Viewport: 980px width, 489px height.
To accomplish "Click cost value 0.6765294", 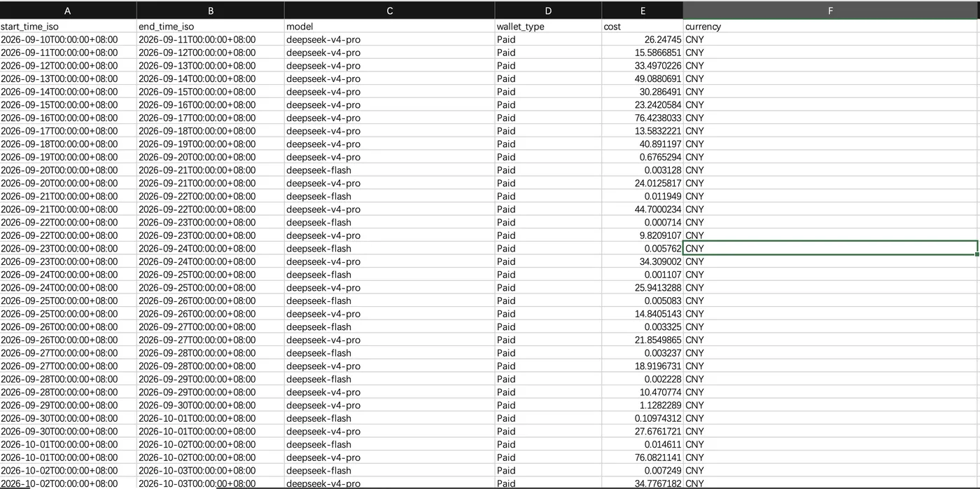I will [x=643, y=157].
